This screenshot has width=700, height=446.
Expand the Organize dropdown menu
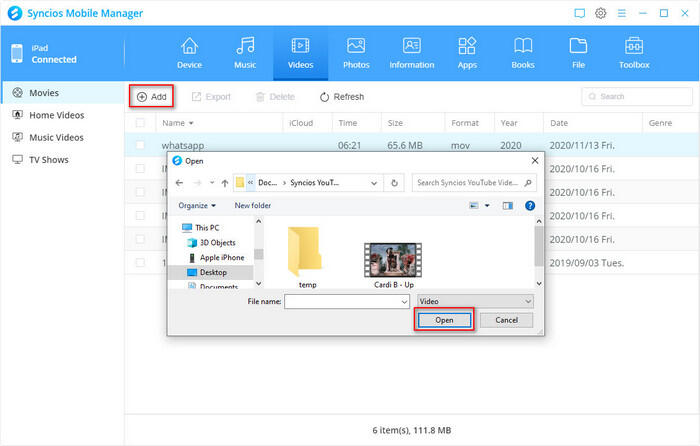coord(199,205)
